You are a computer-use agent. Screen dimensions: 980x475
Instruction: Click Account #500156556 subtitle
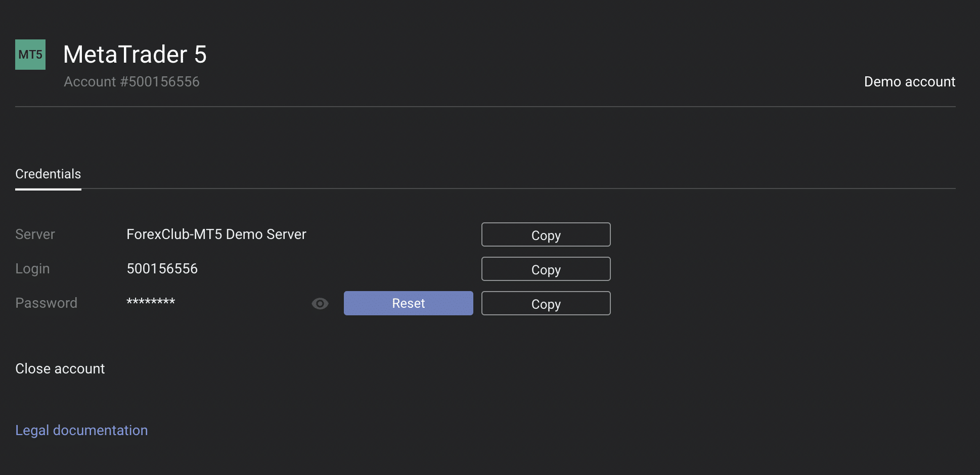coord(131,82)
